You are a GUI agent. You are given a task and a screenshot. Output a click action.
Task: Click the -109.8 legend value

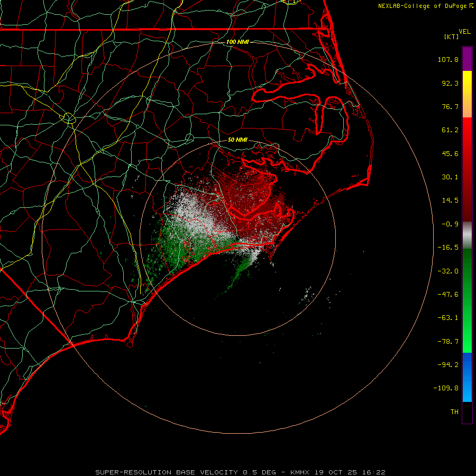pyautogui.click(x=446, y=388)
